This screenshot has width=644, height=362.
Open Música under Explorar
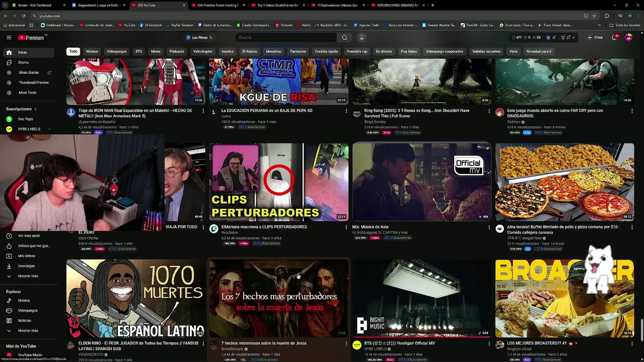pos(29,301)
